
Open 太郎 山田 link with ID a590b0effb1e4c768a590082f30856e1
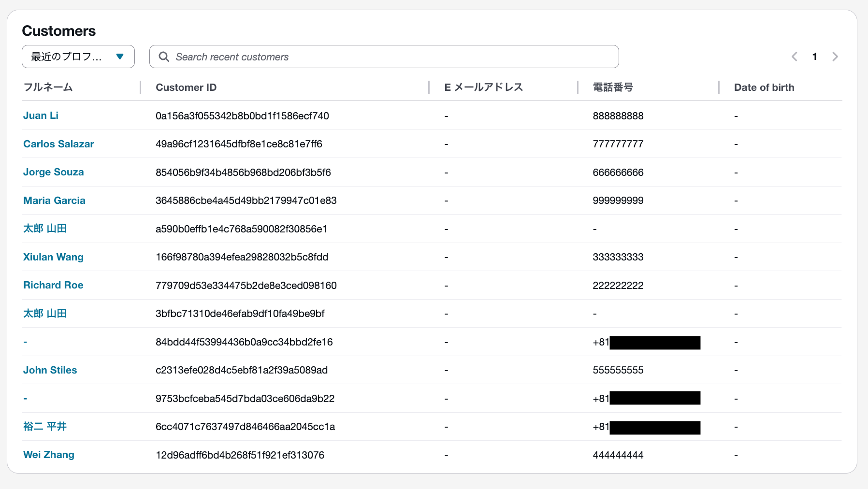tap(45, 229)
